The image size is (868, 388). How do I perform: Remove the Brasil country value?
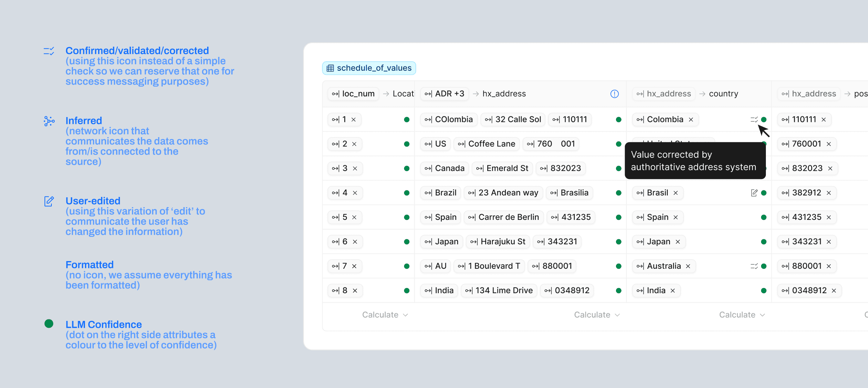(675, 193)
